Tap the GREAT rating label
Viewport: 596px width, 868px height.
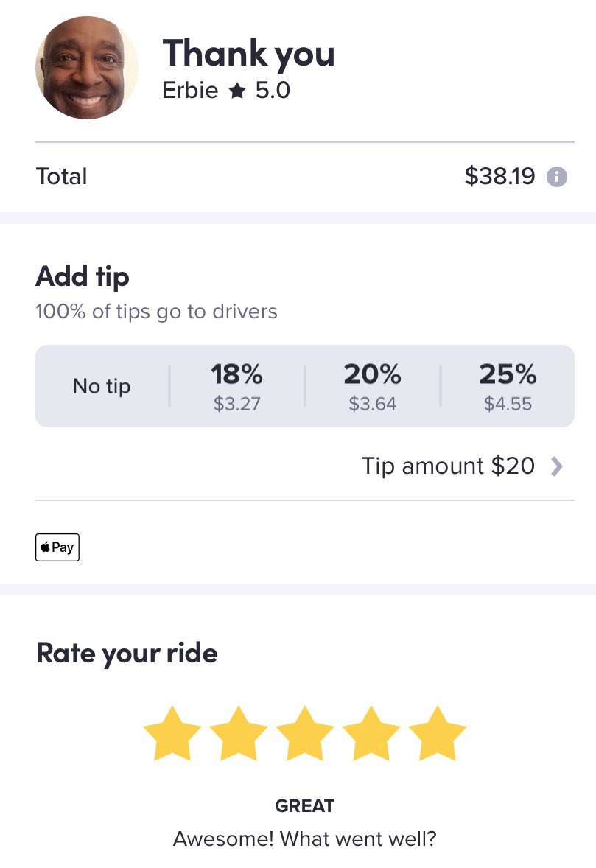point(305,806)
